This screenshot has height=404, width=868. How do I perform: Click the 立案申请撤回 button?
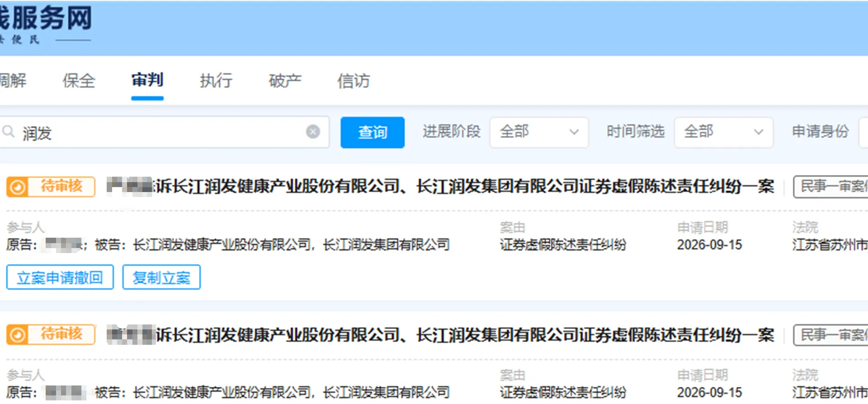(x=60, y=277)
